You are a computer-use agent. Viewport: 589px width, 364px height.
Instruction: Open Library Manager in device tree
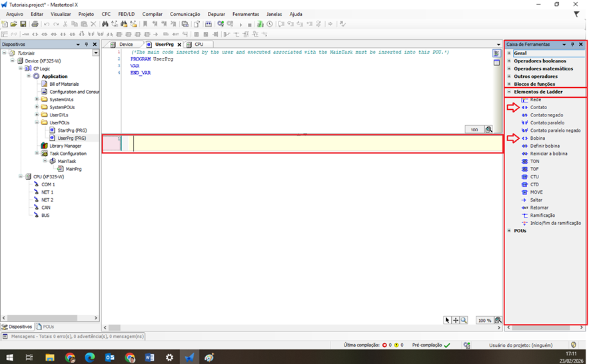point(65,146)
